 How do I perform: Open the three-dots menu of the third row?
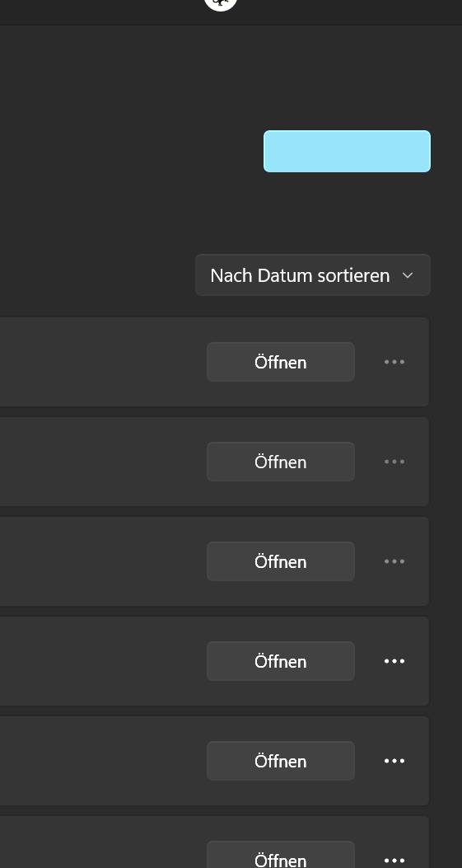click(x=394, y=561)
